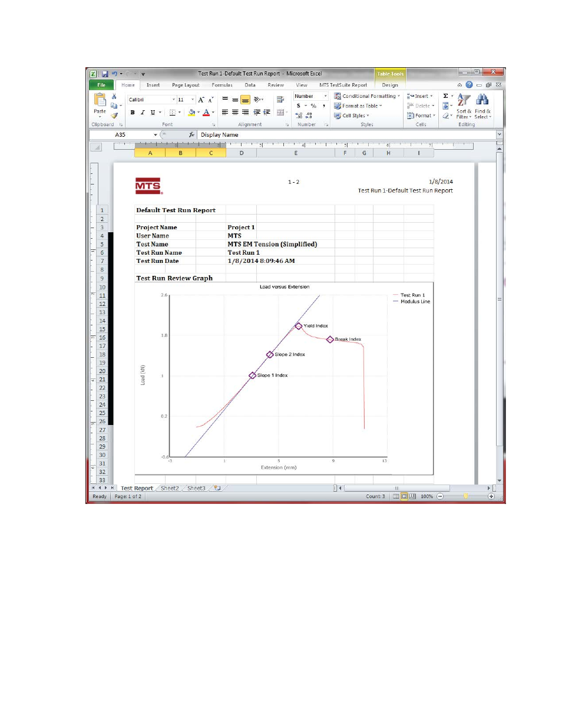Open Sort & Filter menu
Screen dimensions: 562x728
464,106
